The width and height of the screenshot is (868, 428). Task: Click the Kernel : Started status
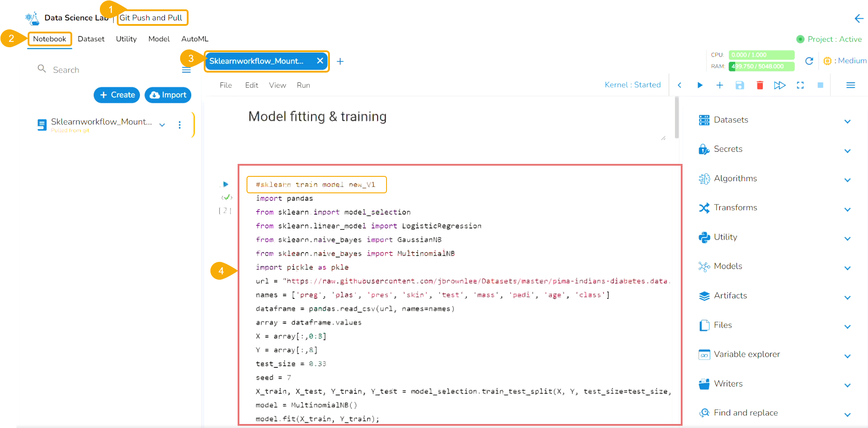[633, 85]
